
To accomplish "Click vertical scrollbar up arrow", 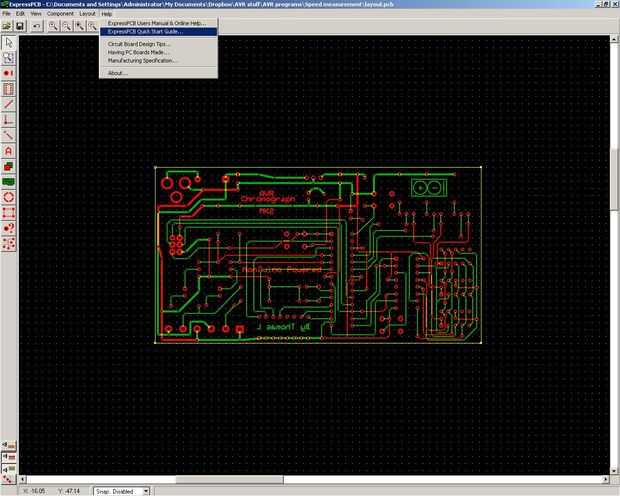I will pos(614,39).
